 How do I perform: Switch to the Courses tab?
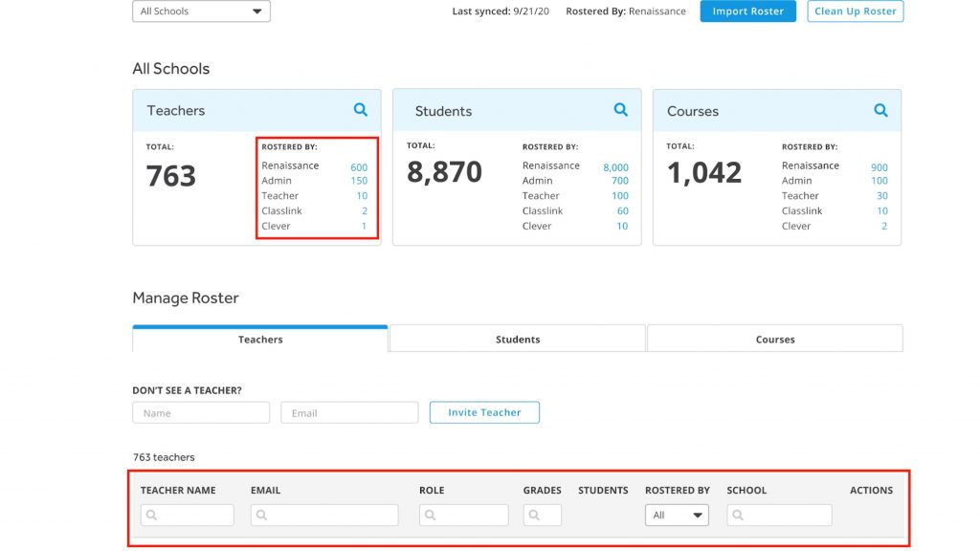pyautogui.click(x=774, y=340)
